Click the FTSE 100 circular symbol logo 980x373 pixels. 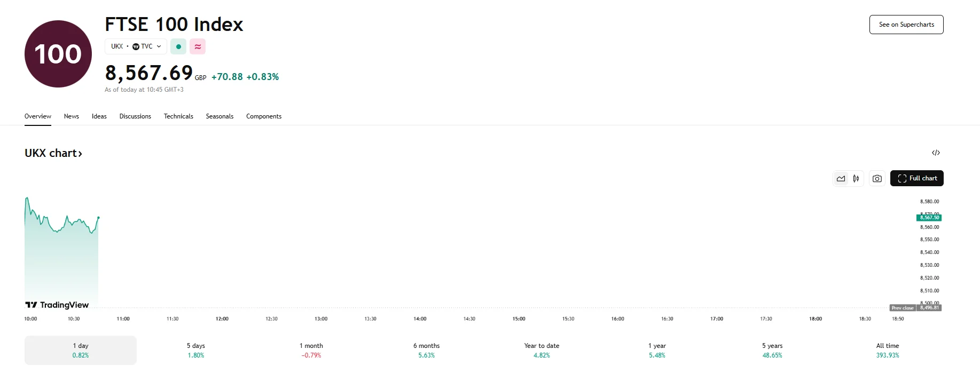[57, 53]
